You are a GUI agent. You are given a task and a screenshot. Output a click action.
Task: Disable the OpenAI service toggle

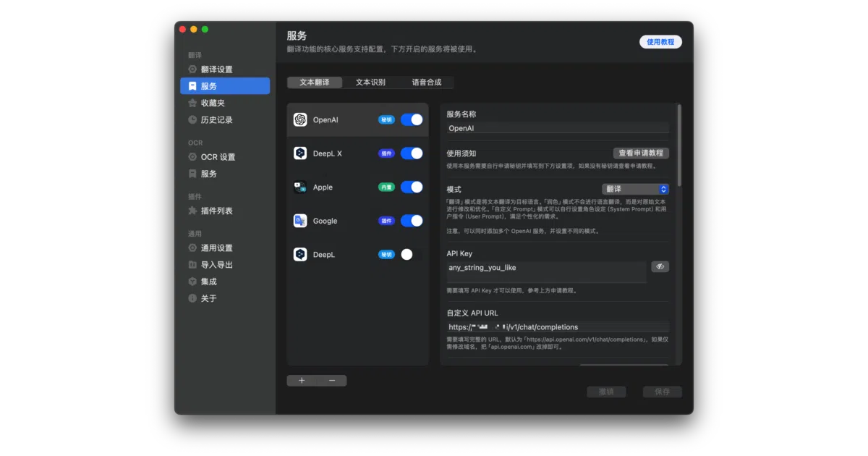[x=412, y=119]
